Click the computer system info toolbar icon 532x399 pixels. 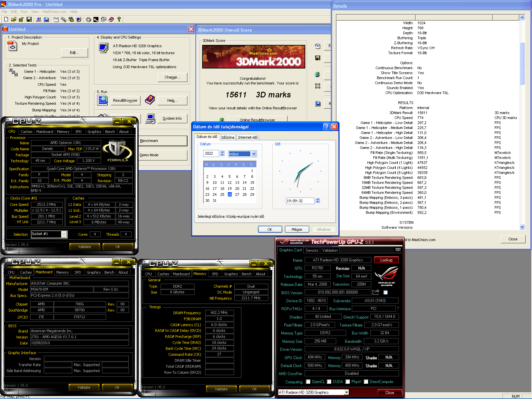point(39,20)
